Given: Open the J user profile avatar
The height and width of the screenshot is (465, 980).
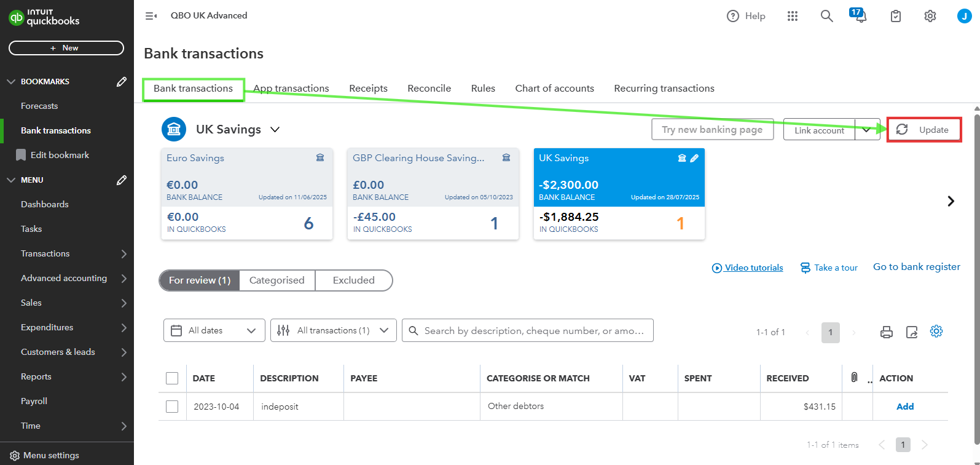Looking at the screenshot, I should click(964, 16).
